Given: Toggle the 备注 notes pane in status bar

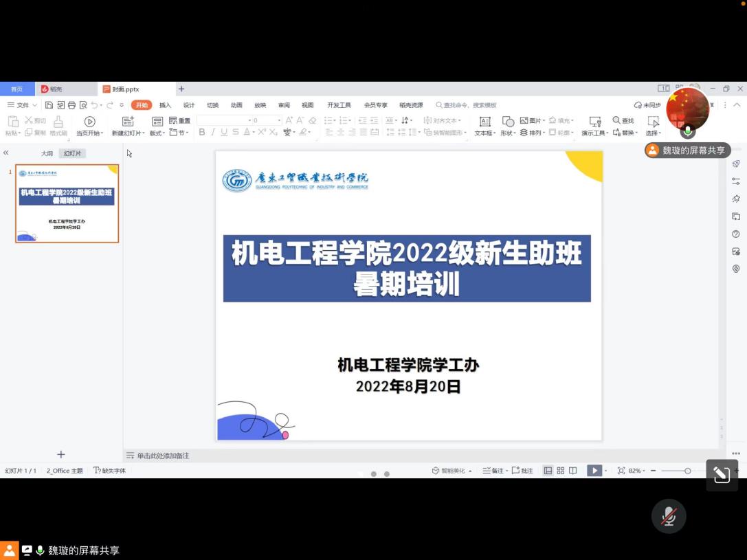Looking at the screenshot, I should [493, 471].
